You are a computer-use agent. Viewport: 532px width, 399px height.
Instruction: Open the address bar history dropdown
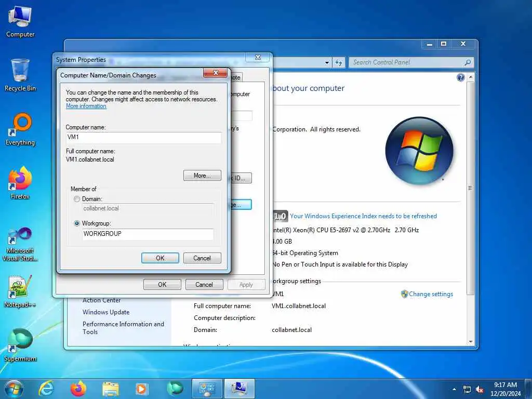point(327,63)
